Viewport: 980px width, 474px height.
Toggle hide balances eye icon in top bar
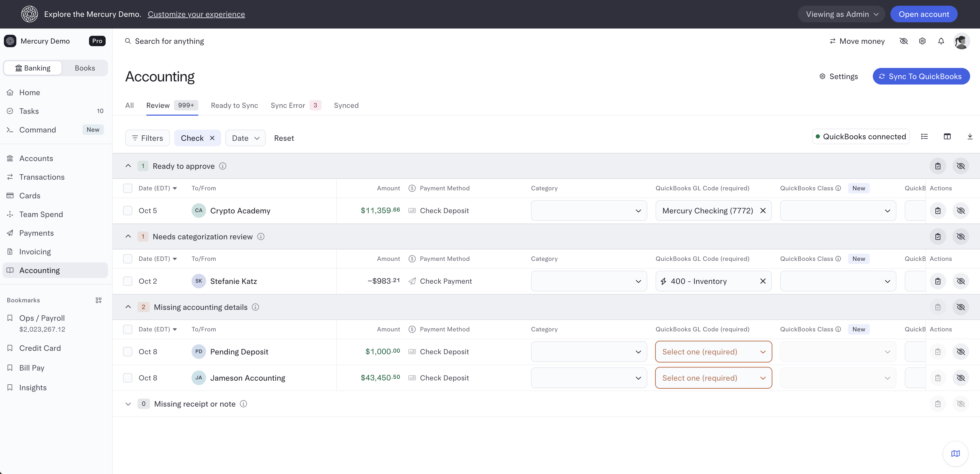pos(903,41)
